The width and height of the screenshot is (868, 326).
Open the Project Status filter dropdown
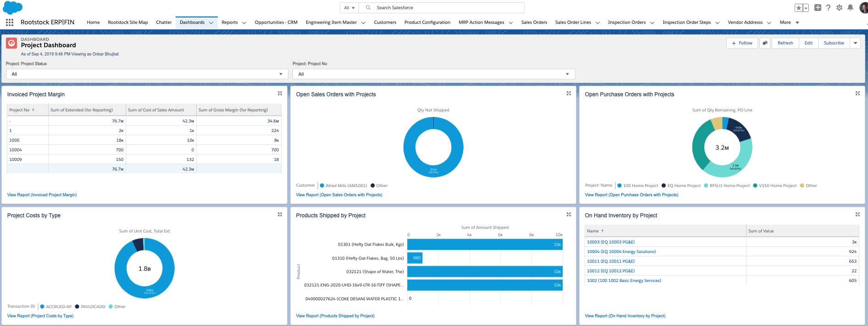[147, 74]
